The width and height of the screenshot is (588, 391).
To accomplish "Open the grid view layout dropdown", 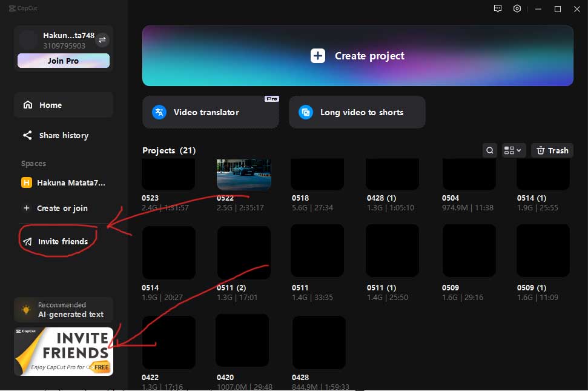I will (x=513, y=150).
